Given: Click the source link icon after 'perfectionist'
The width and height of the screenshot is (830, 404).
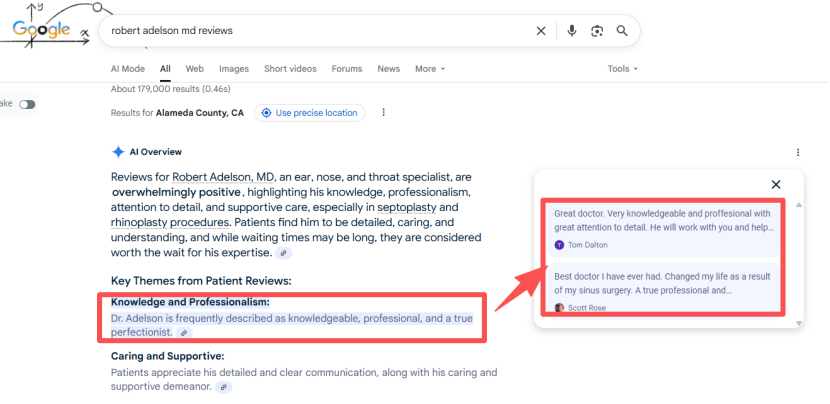Looking at the screenshot, I should pyautogui.click(x=184, y=332).
